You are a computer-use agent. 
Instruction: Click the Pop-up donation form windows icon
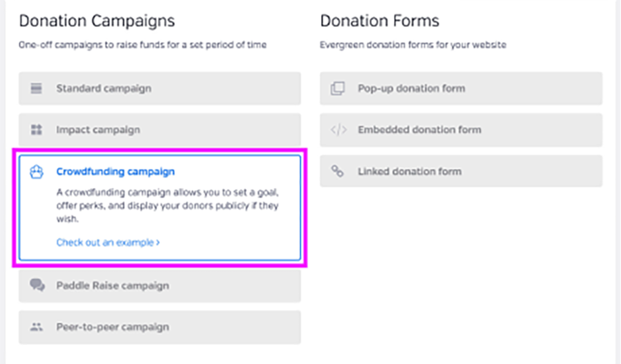[338, 88]
